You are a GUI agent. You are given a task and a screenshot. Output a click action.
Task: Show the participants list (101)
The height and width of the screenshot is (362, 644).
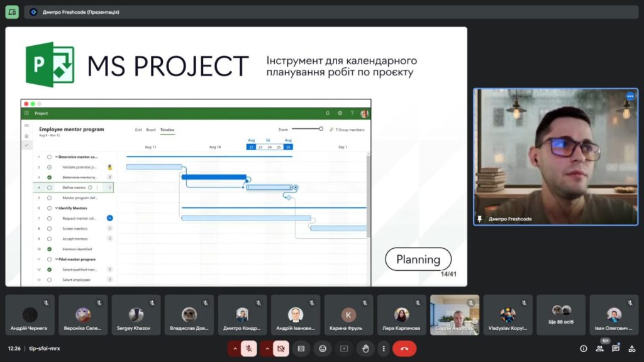[600, 348]
